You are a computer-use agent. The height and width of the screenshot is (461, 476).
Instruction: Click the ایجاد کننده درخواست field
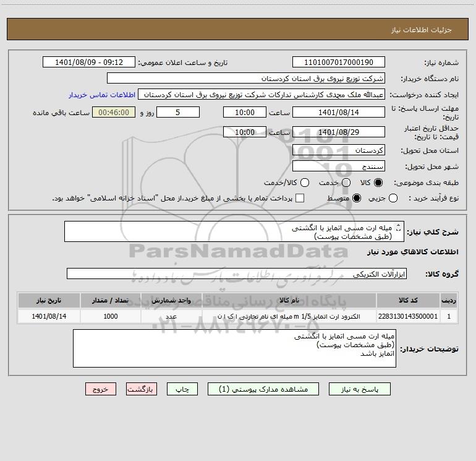(261, 94)
